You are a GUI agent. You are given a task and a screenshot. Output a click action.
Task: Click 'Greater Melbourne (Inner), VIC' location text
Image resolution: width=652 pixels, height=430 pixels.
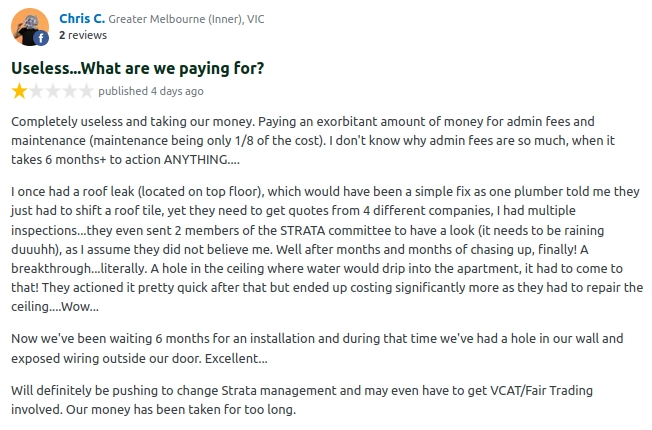pyautogui.click(x=186, y=19)
